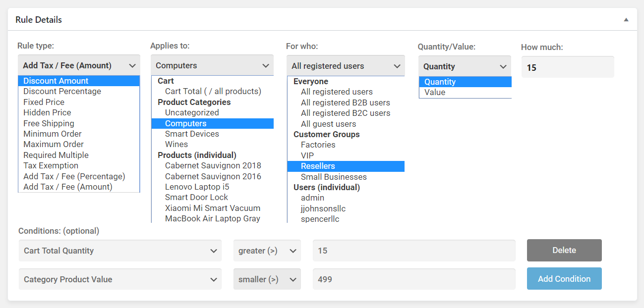Select the Resellers customer group

click(x=346, y=166)
